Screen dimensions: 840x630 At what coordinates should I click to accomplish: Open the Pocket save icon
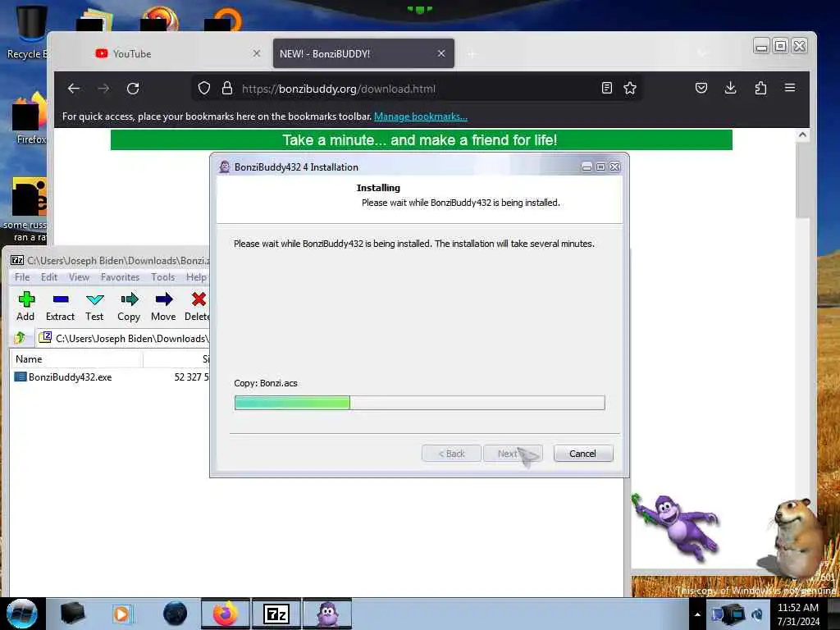point(701,88)
